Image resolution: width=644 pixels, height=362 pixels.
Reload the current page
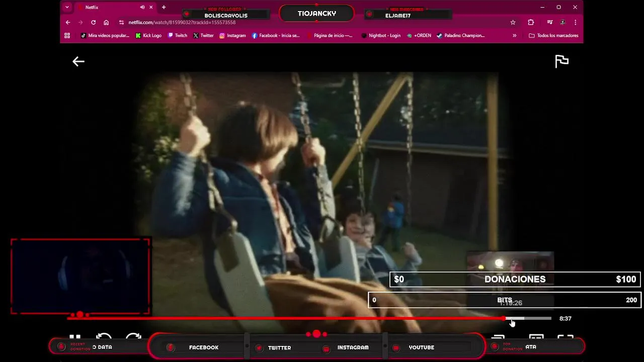point(93,22)
